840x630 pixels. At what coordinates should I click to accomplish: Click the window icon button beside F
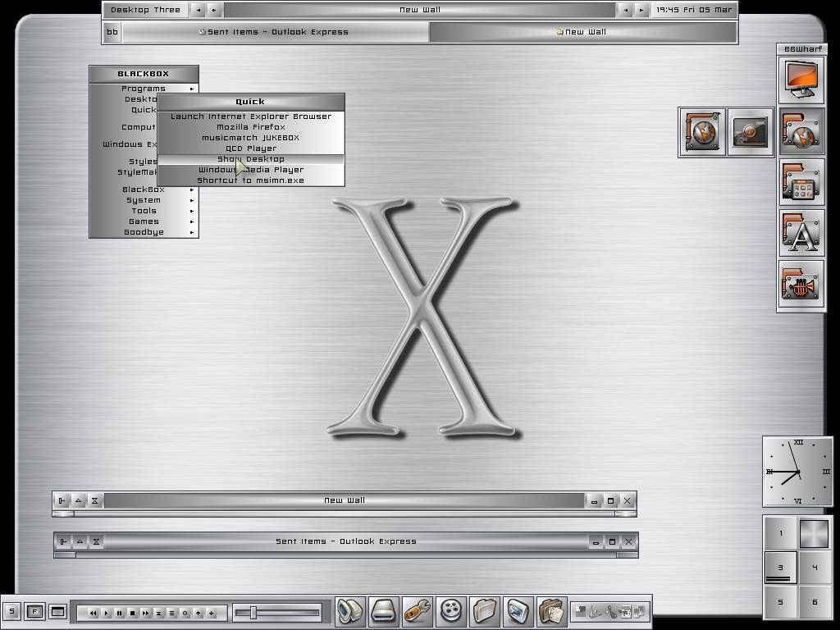(x=57, y=611)
